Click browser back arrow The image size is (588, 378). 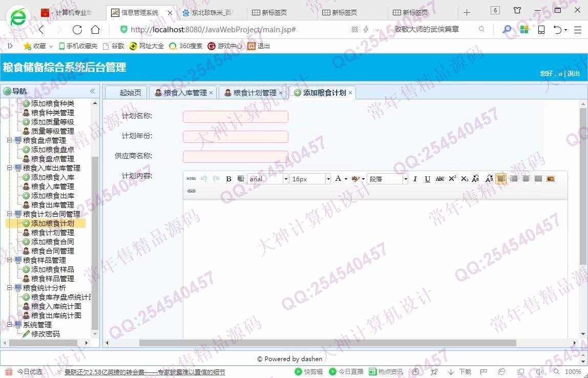(x=41, y=30)
